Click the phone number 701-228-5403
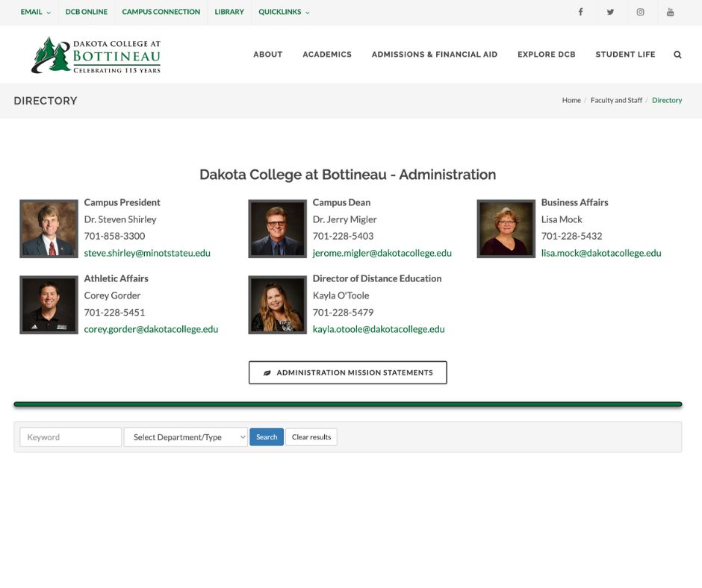Screen dimensions: 702x588 pyautogui.click(x=343, y=237)
